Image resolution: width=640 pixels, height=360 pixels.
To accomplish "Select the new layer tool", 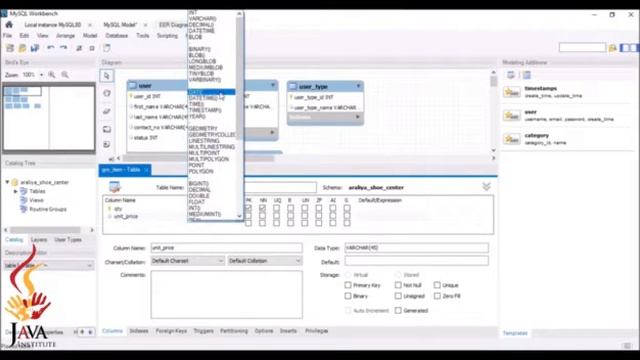I will 107,129.
